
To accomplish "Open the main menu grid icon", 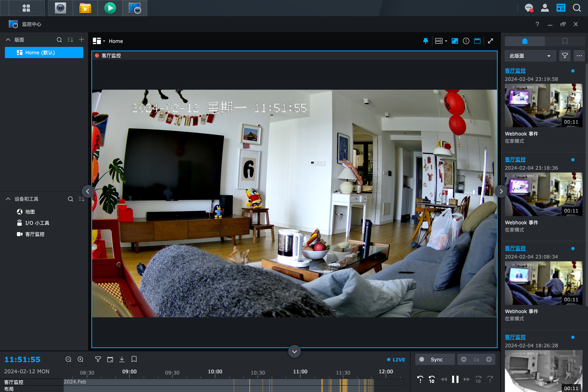I will (26, 8).
